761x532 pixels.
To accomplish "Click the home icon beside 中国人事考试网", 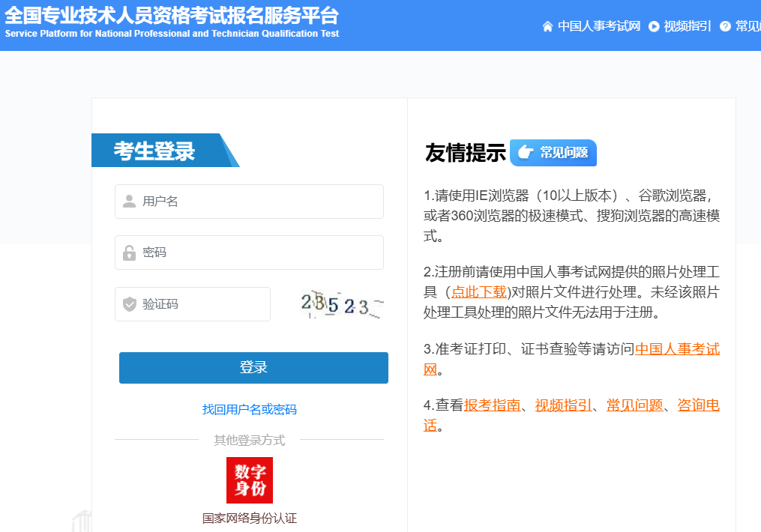I will 547,26.
